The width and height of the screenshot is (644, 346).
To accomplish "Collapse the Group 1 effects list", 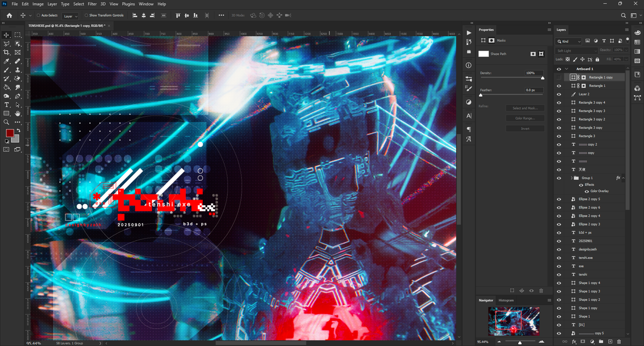I will (623, 178).
